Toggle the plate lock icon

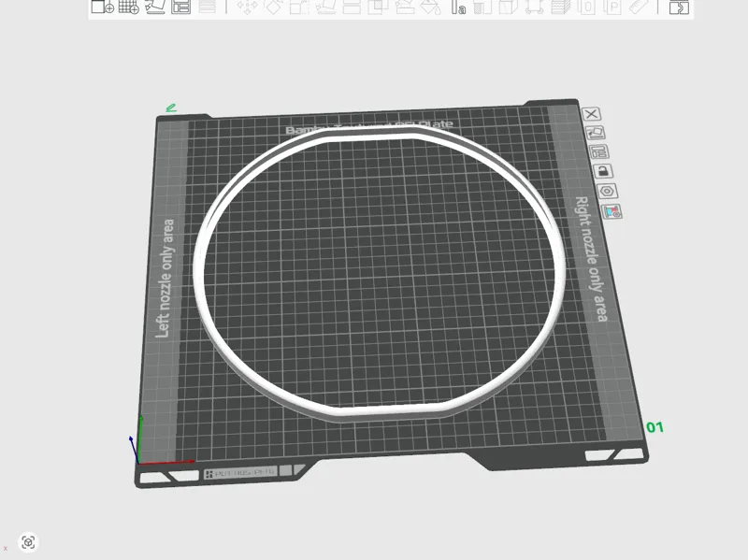click(x=603, y=171)
